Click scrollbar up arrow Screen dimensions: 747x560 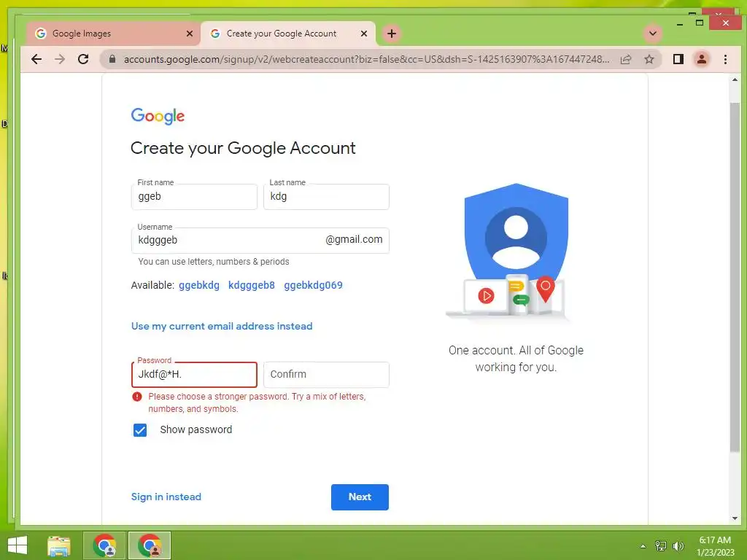click(x=735, y=80)
